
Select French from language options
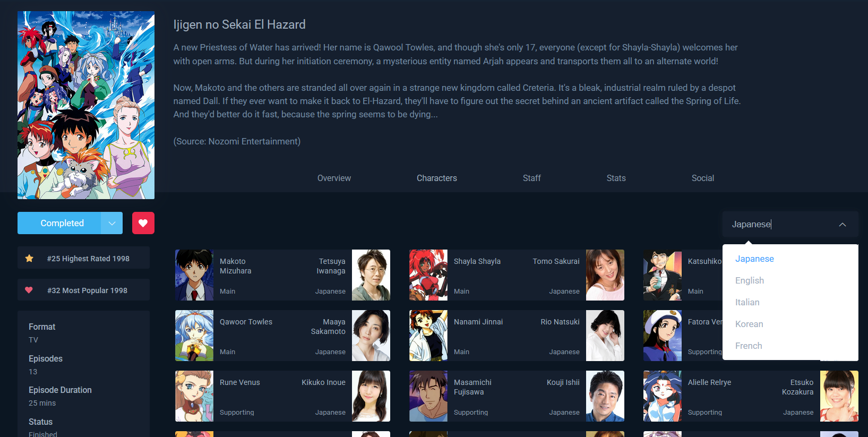(748, 346)
